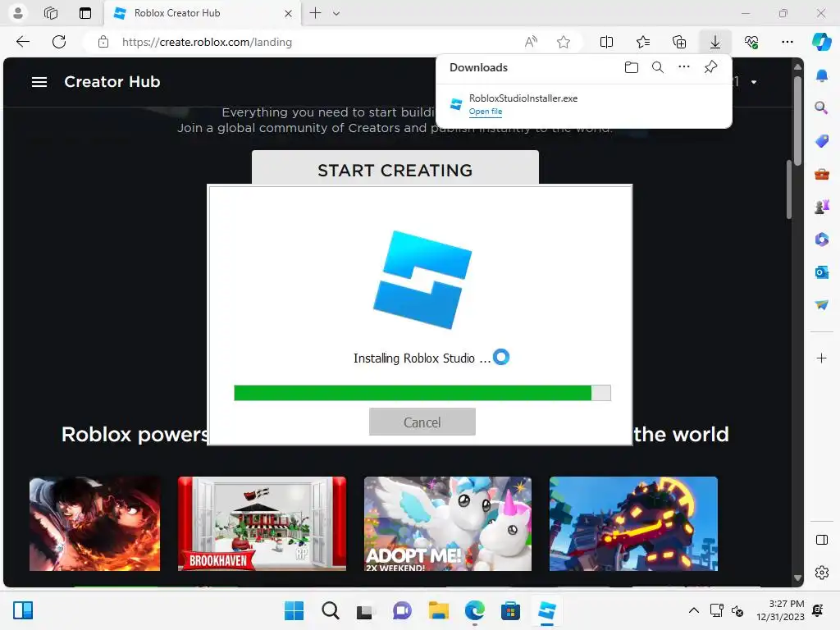Search downloads with magnifier icon
Screen dimensions: 840x630
658,67
